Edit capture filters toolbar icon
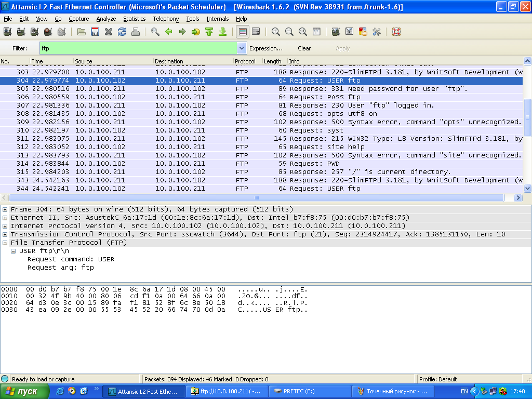The width and height of the screenshot is (532, 399). (x=336, y=32)
